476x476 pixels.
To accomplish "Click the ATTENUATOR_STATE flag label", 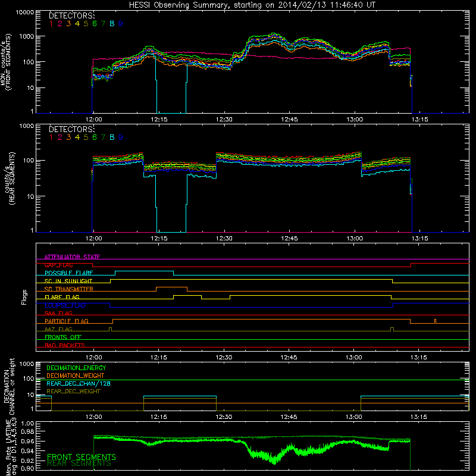I will click(72, 257).
